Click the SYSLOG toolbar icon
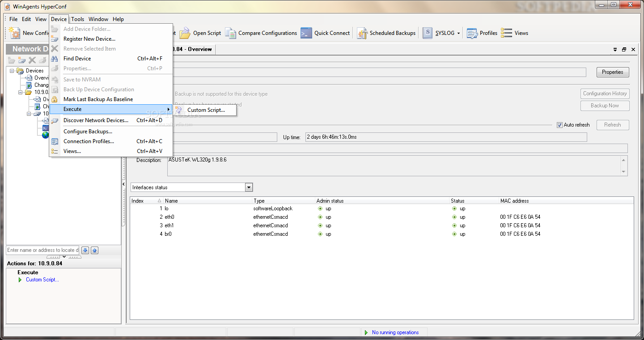Viewport: 644px width, 340px height. 428,33
